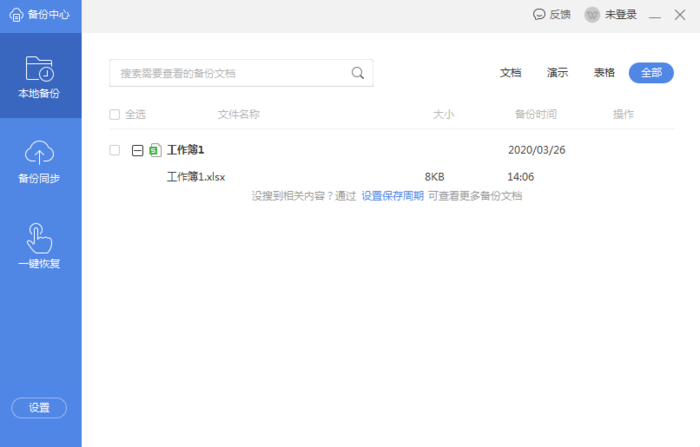Image resolution: width=700 pixels, height=447 pixels.
Task: Collapse the 工作簿1 group
Action: tap(138, 150)
